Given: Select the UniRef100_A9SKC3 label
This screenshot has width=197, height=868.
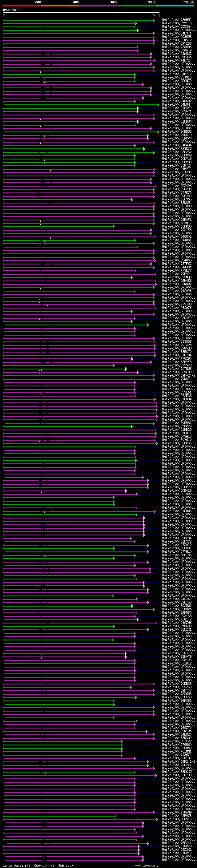Looking at the screenshot, I should 177,149.
